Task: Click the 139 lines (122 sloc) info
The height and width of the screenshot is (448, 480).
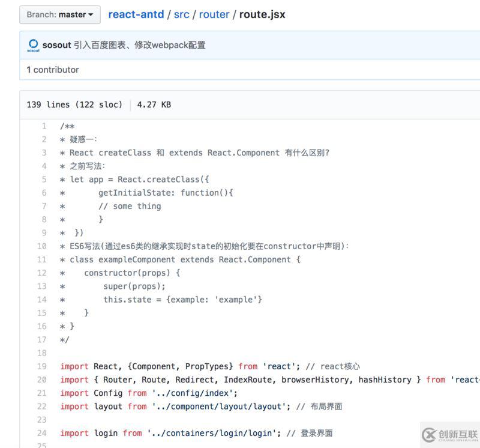Action: point(74,105)
